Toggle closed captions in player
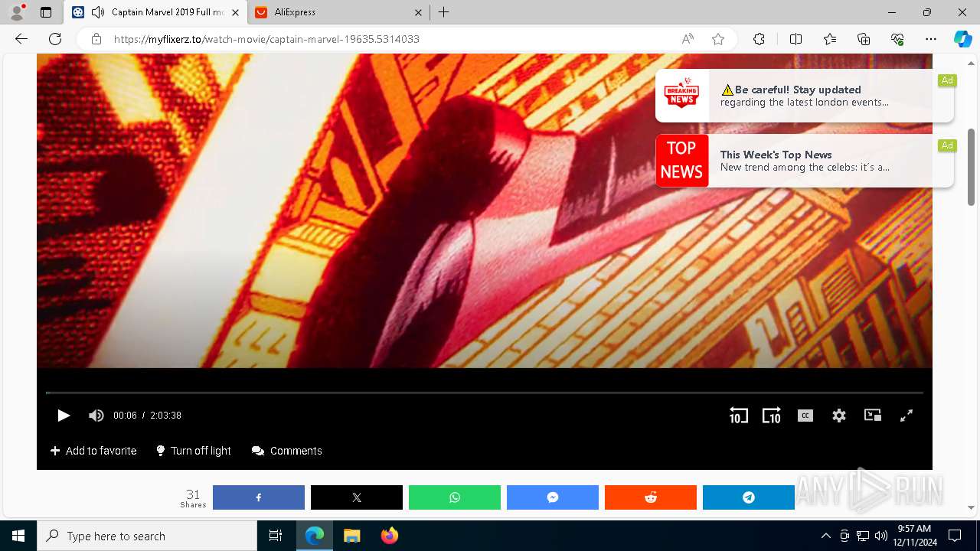The height and width of the screenshot is (551, 980). (805, 416)
